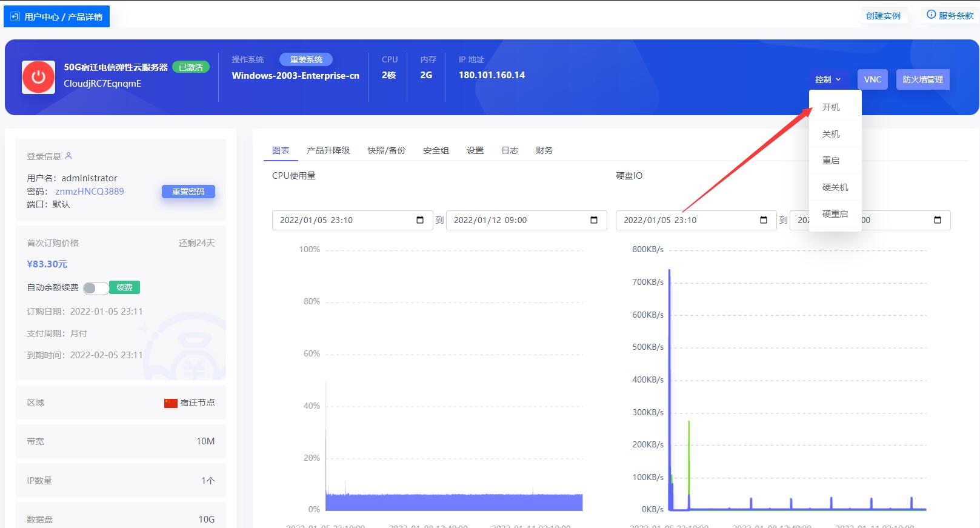Click the CPU使用量 chart heading

point(294,176)
